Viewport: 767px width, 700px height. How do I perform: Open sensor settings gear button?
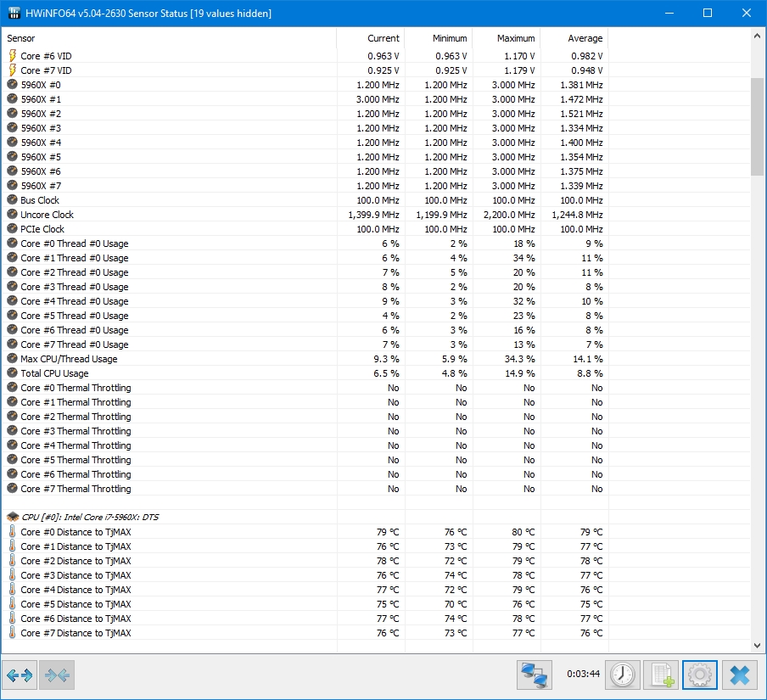pos(700,675)
